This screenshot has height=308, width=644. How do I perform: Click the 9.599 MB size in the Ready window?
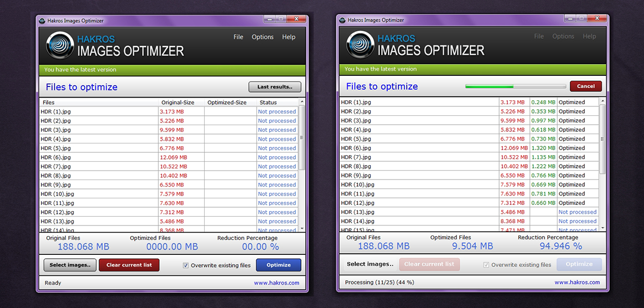tap(172, 130)
